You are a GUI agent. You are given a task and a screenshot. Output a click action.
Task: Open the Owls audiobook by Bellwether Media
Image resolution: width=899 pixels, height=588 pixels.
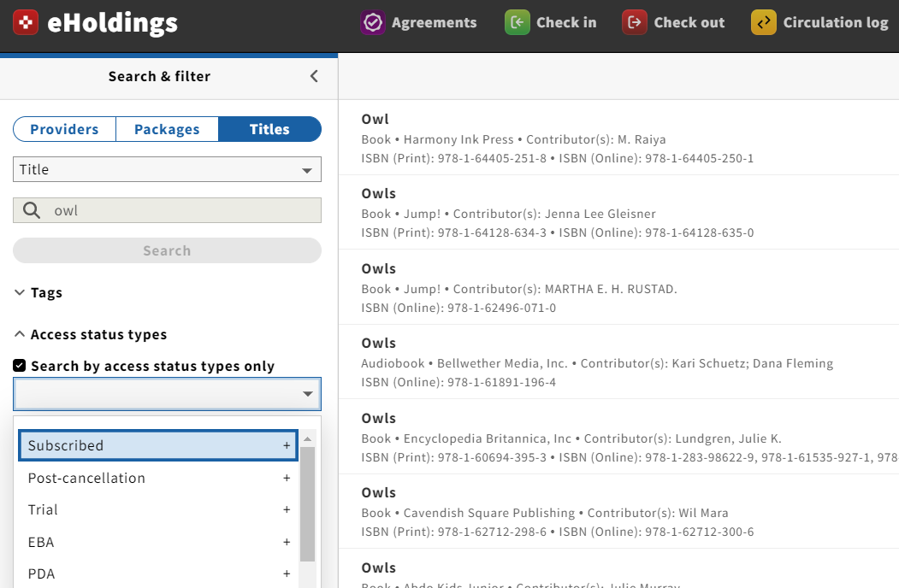click(378, 344)
